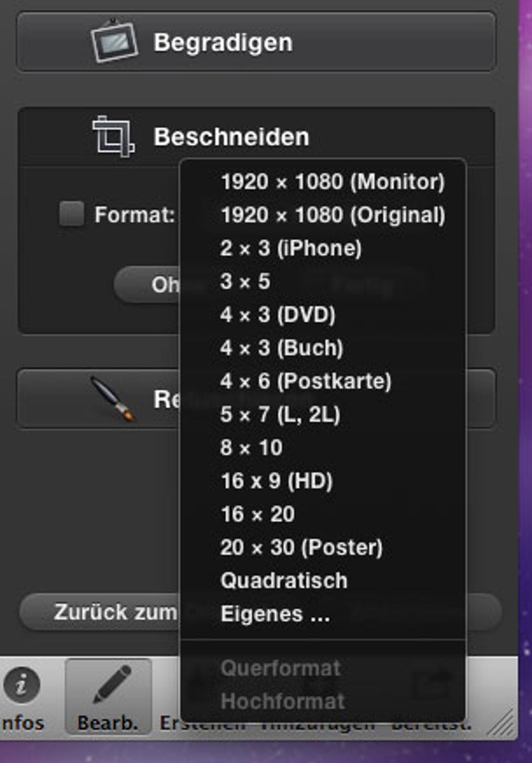Select the 16 x 9 (HD) option
532x763 pixels.
pos(276,481)
